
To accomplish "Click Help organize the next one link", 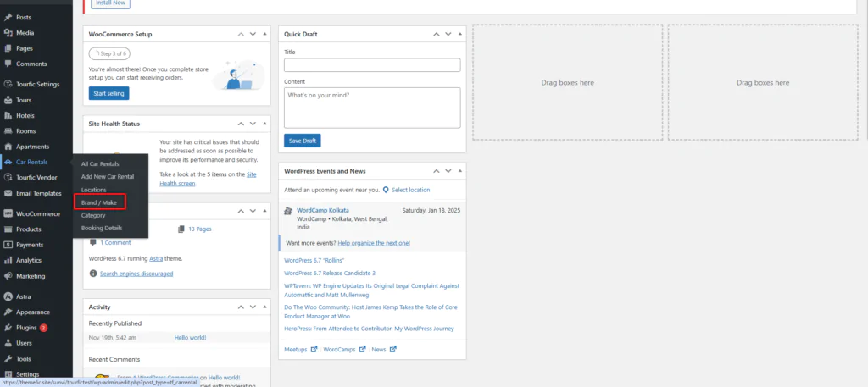I will [374, 243].
